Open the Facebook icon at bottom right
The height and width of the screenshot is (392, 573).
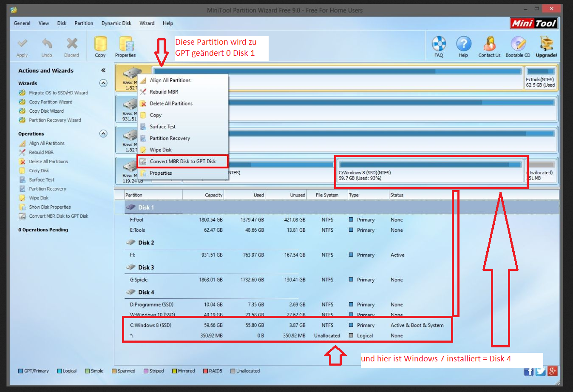pos(529,371)
